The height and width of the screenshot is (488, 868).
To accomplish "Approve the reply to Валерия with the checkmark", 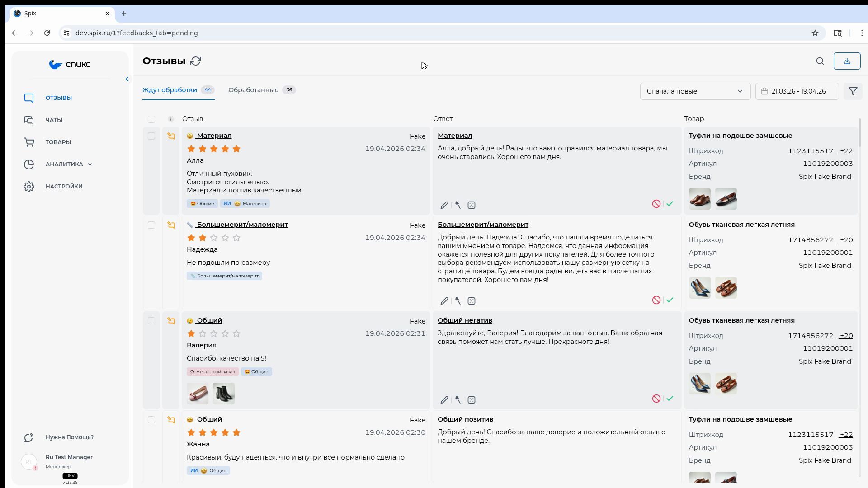I will [x=670, y=399].
